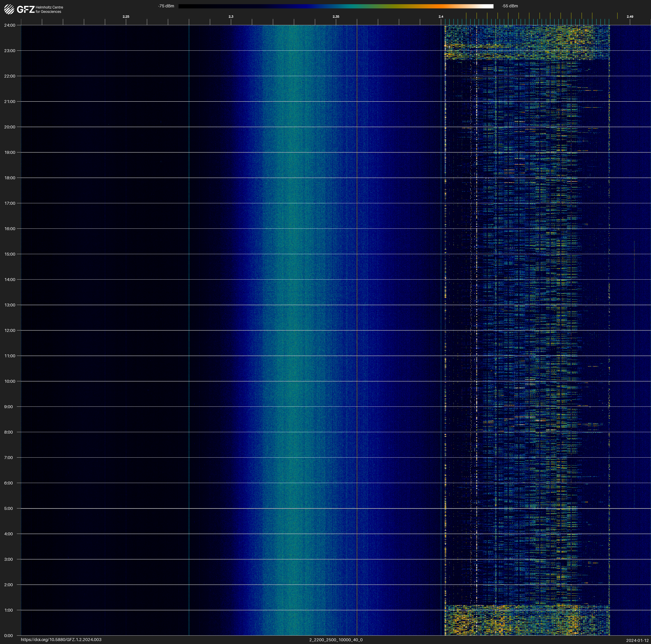Click the dBm color scale gradient bar
Screen dimensions: 651x644
coord(336,6)
